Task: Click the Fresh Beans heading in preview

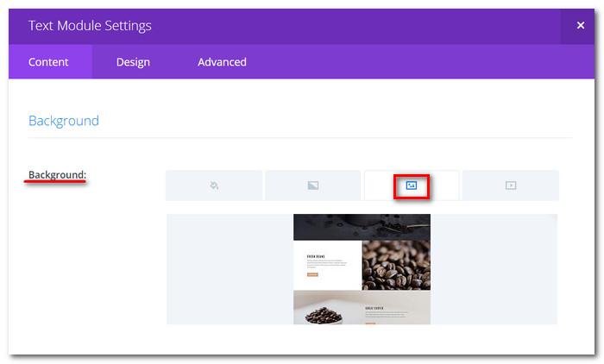Action: tap(314, 256)
